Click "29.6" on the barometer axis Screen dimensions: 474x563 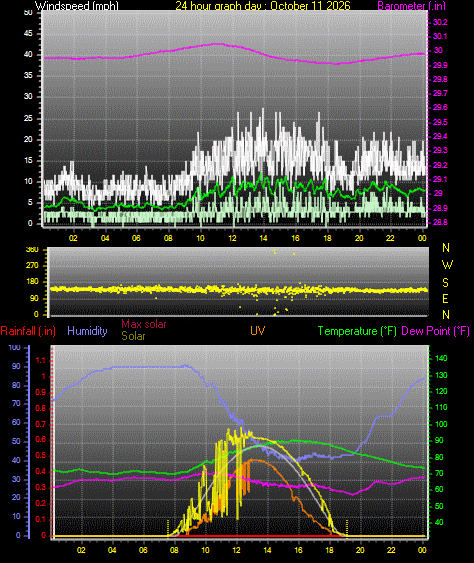pos(440,107)
